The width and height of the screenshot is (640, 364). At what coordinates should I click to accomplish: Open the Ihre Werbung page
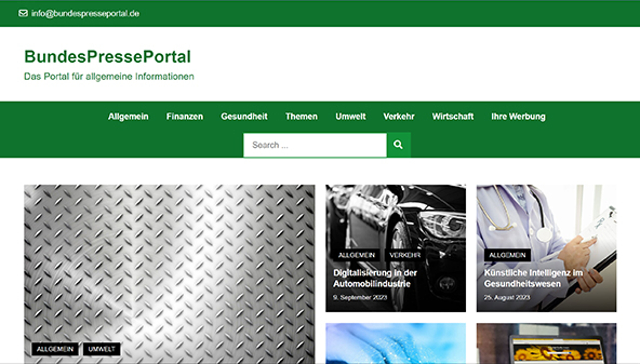pos(518,117)
